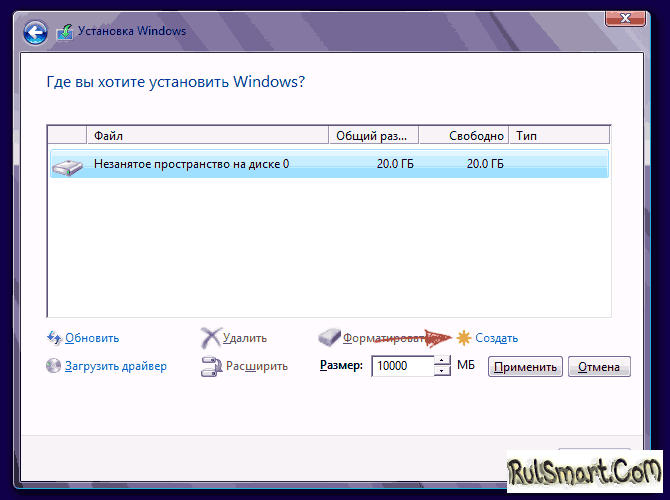
Task: Click the 20.0 ГБ free space cell
Action: [x=485, y=164]
